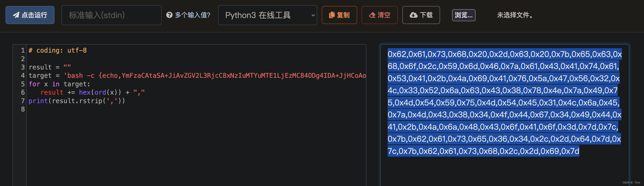Click output line starting '0x62,0x61,0x73'
The height and width of the screenshot is (186, 644).
(505, 54)
